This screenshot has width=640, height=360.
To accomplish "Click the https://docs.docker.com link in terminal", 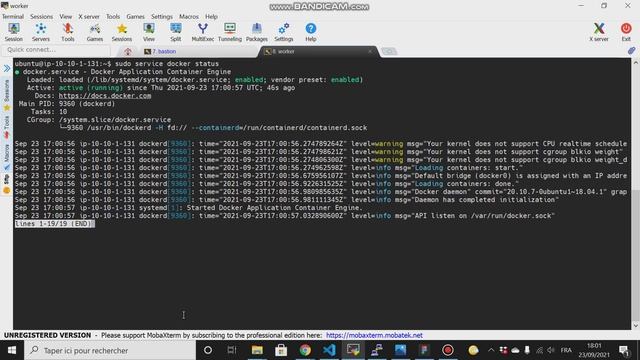I will click(x=105, y=96).
